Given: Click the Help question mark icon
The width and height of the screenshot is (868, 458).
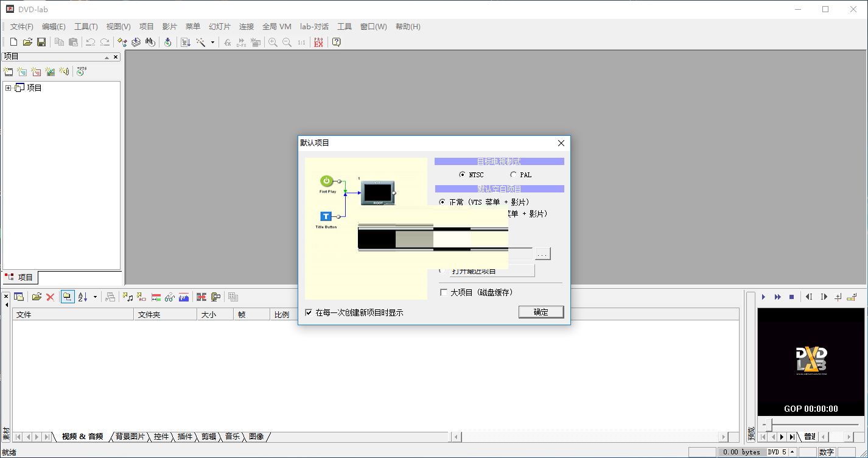Looking at the screenshot, I should point(336,42).
